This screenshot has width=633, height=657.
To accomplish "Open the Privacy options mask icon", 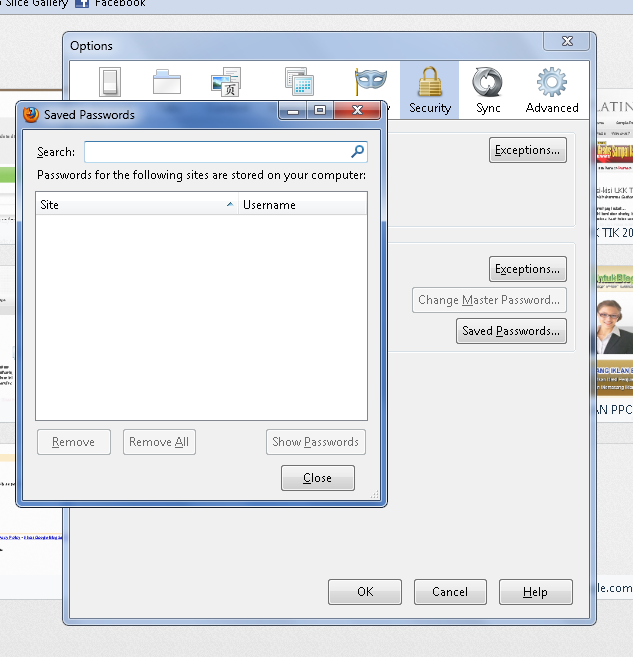I will pyautogui.click(x=370, y=81).
